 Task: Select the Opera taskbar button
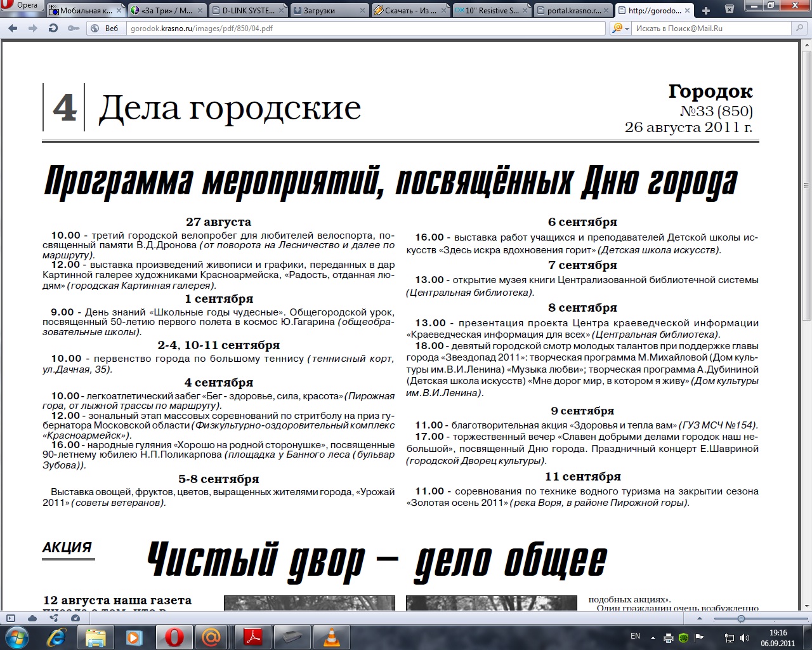point(174,637)
